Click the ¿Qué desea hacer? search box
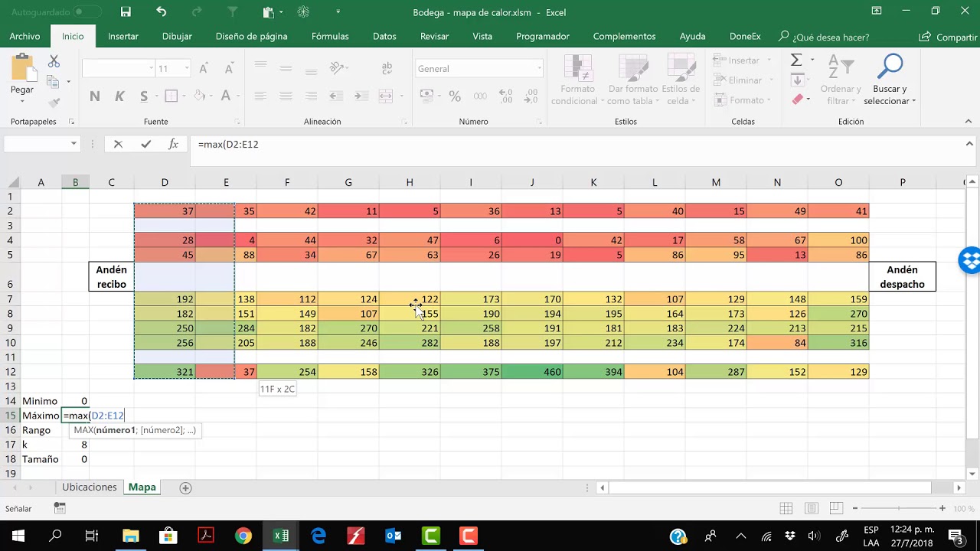Viewport: 980px width, 551px height. (824, 37)
